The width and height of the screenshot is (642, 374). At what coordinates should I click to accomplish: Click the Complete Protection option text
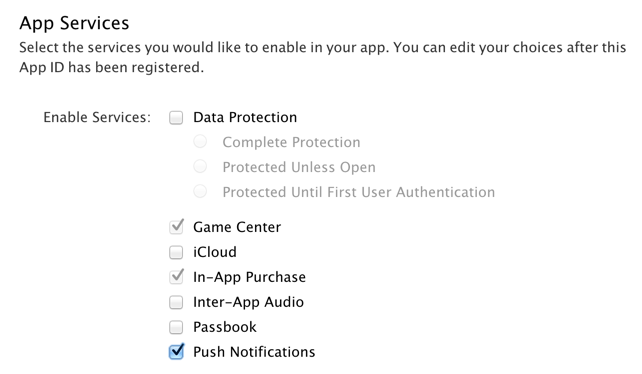292,142
